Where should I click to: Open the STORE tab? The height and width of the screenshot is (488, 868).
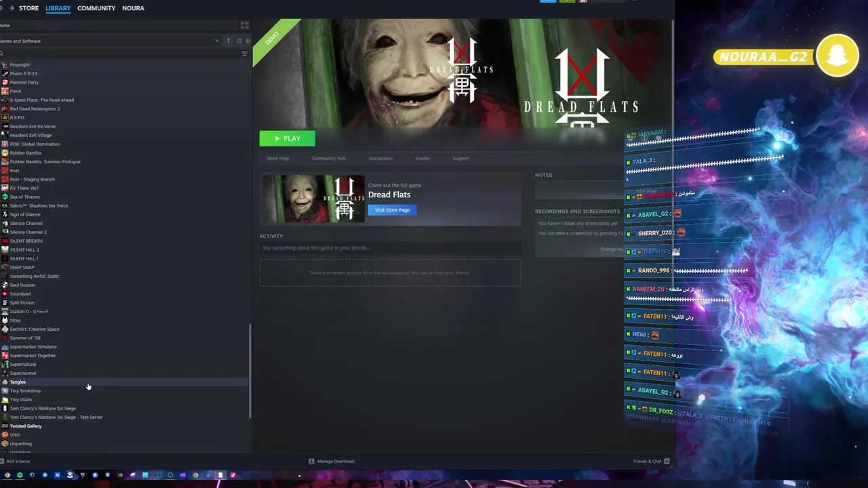(x=28, y=8)
